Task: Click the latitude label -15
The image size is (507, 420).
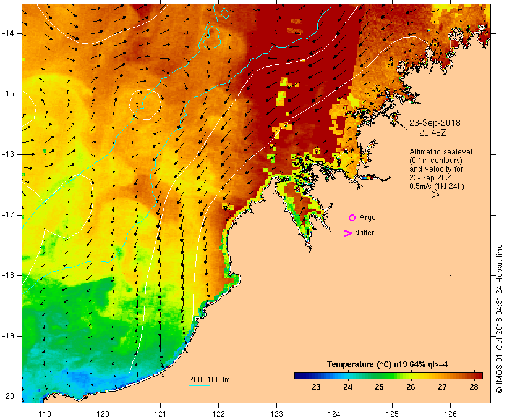Action: [x=8, y=94]
